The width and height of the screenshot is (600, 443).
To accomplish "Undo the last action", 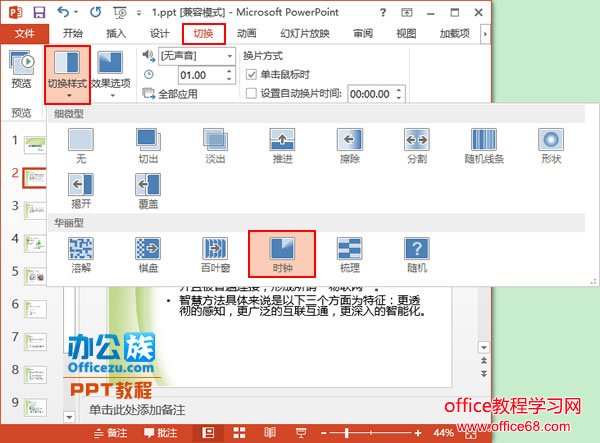I will [63, 12].
